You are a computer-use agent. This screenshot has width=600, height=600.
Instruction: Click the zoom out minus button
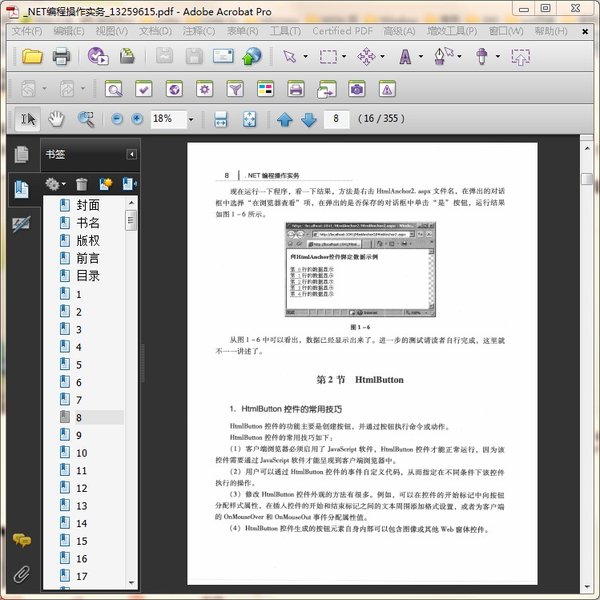point(116,119)
